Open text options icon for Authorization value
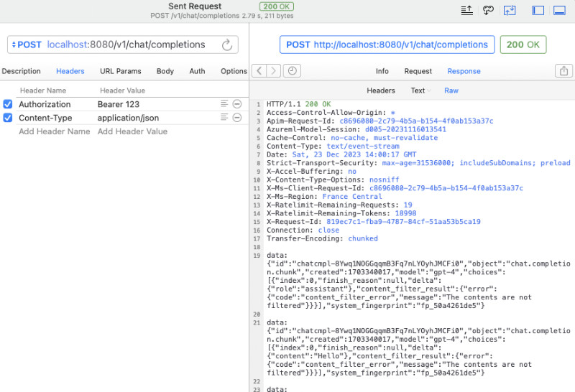The width and height of the screenshot is (575, 392). pyautogui.click(x=224, y=104)
